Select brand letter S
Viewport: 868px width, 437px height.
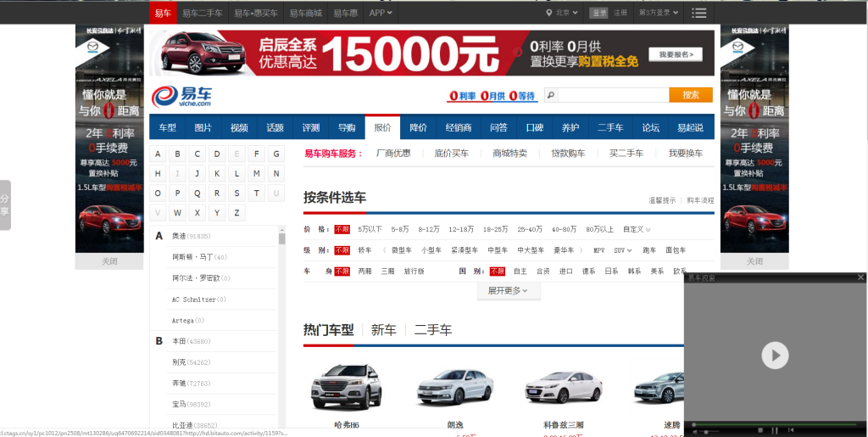[236, 193]
